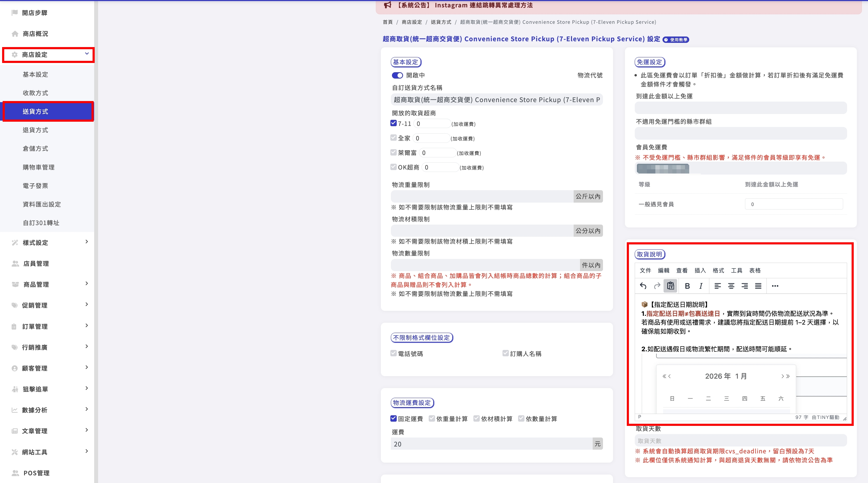This screenshot has height=483, width=868.
Task: Justify text in the editor toolbar
Action: (x=758, y=286)
